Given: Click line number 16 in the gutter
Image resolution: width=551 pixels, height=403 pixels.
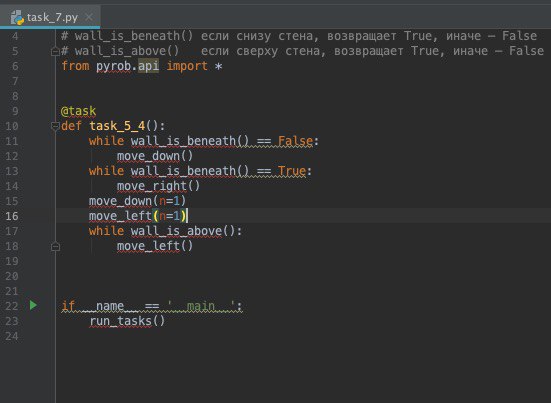Looking at the screenshot, I should click(12, 216).
